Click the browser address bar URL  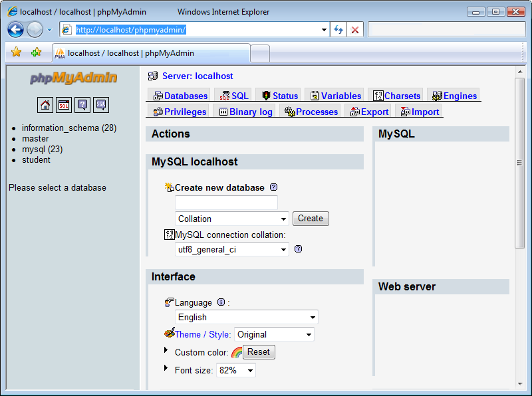click(130, 30)
